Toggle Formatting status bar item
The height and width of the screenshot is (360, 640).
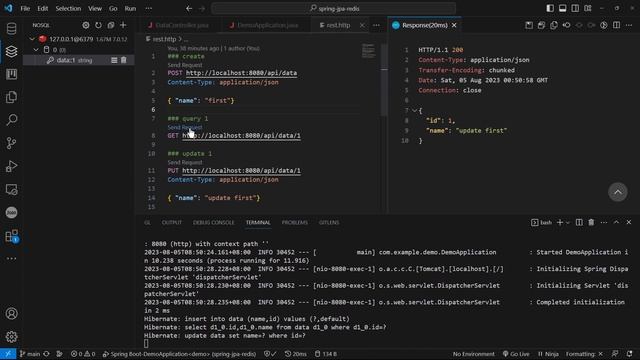tap(584, 354)
